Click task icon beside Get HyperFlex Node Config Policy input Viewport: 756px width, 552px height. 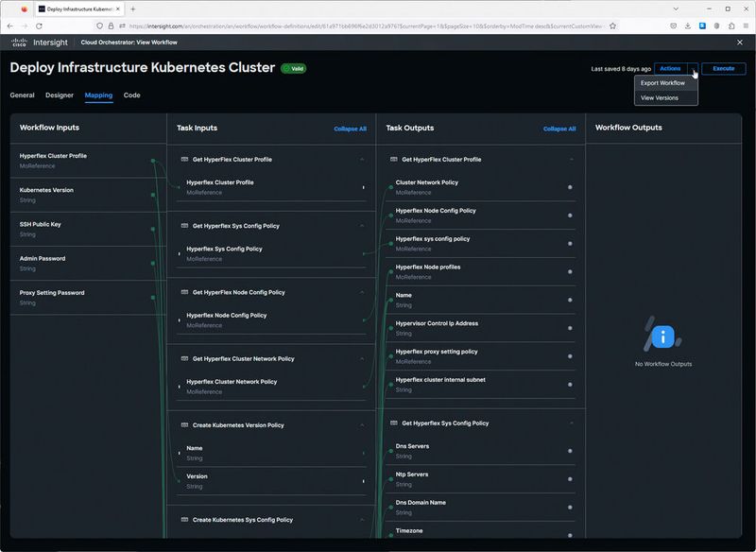click(184, 292)
